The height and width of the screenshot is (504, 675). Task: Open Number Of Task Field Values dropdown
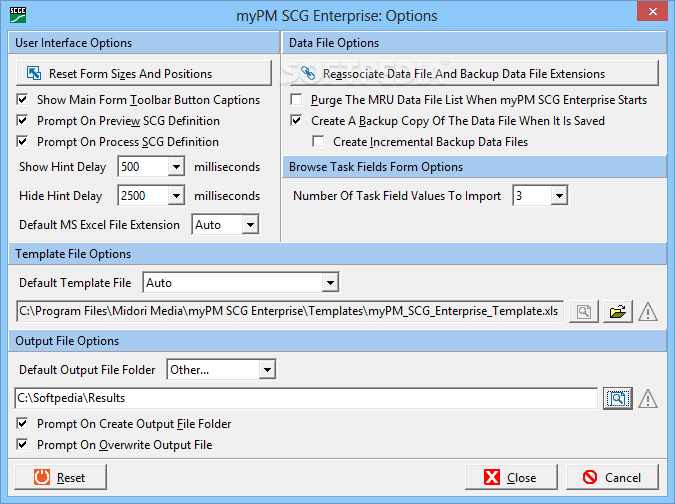tap(559, 196)
